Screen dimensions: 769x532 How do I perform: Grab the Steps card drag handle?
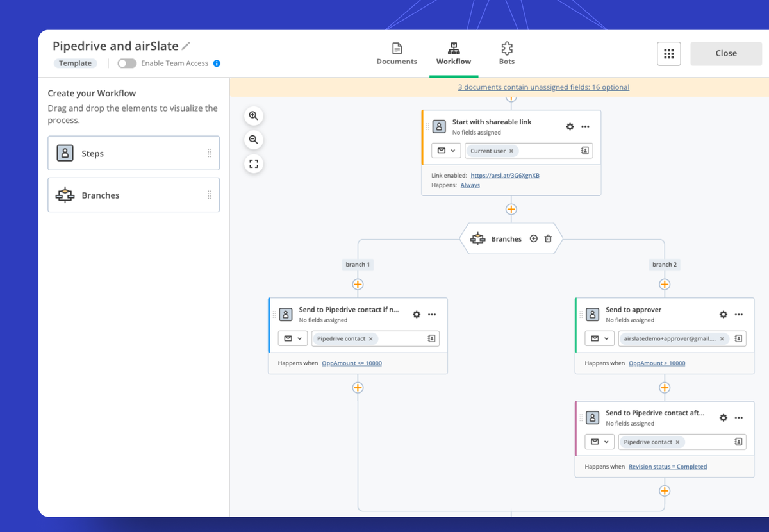tap(210, 153)
